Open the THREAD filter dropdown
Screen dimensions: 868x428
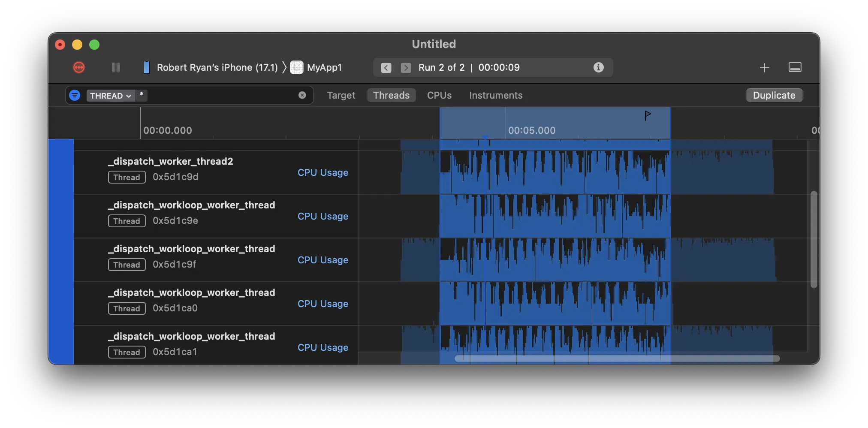coord(111,96)
